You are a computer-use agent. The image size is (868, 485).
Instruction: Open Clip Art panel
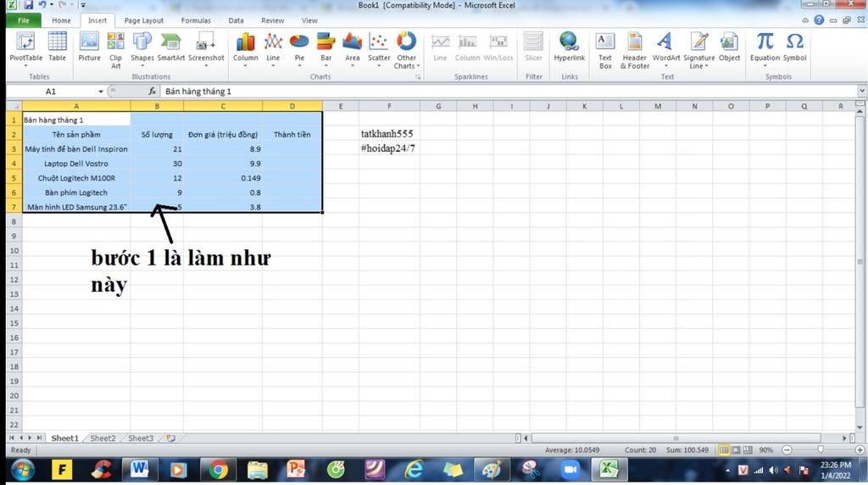[x=115, y=50]
